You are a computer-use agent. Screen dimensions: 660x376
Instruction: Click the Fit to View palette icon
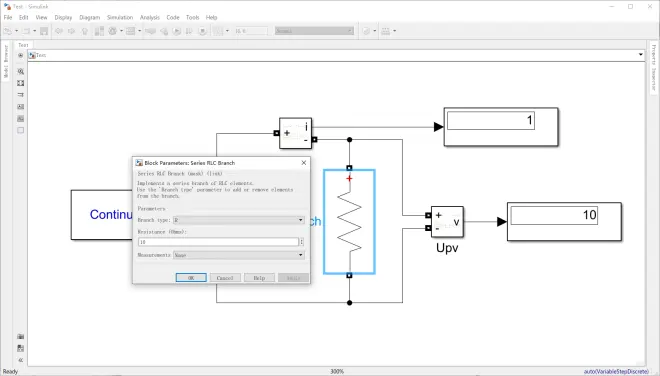(21, 83)
